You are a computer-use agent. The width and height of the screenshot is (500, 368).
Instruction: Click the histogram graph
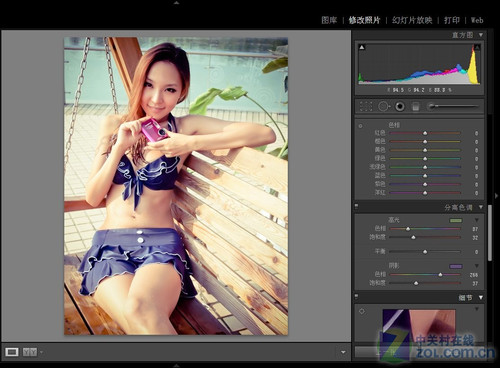pos(419,63)
